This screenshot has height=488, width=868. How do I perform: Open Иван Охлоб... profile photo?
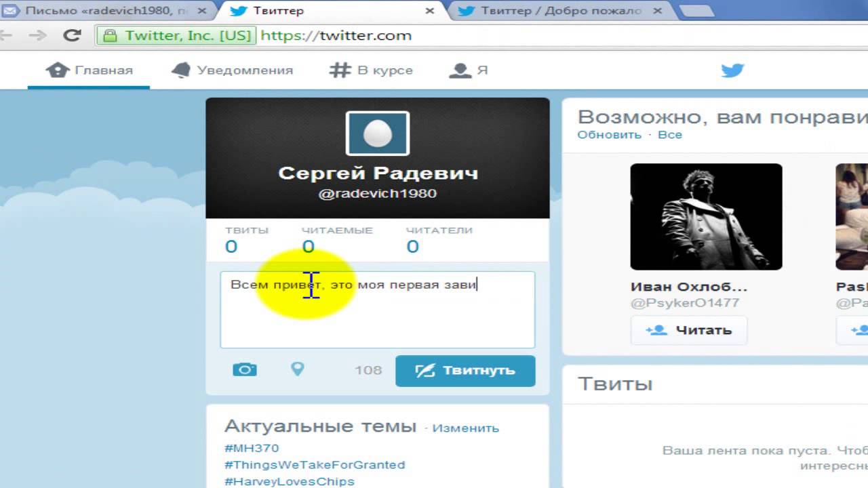tap(706, 217)
